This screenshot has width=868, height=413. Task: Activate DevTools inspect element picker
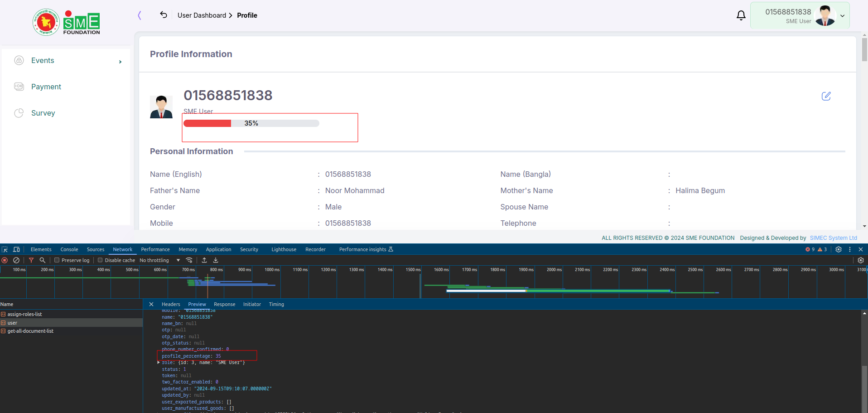(5, 249)
